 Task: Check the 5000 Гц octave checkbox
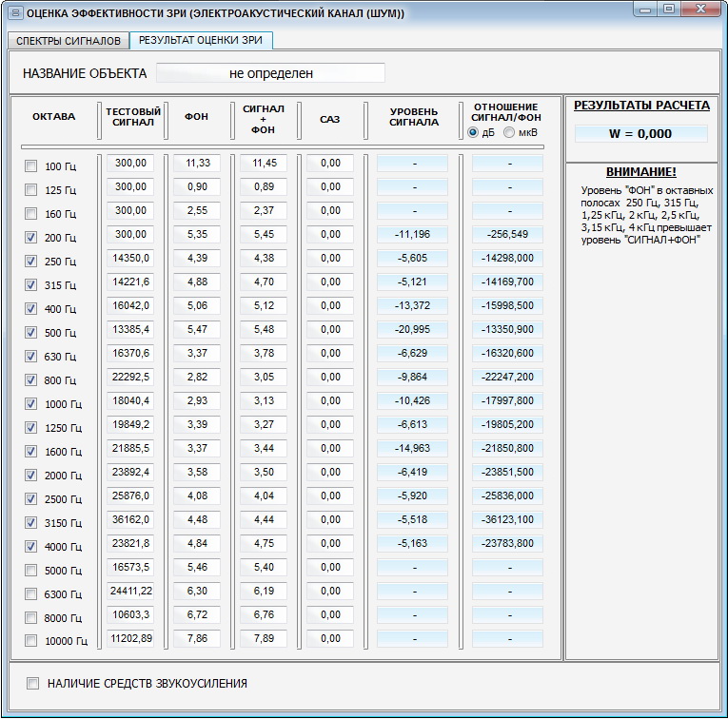coord(31,571)
